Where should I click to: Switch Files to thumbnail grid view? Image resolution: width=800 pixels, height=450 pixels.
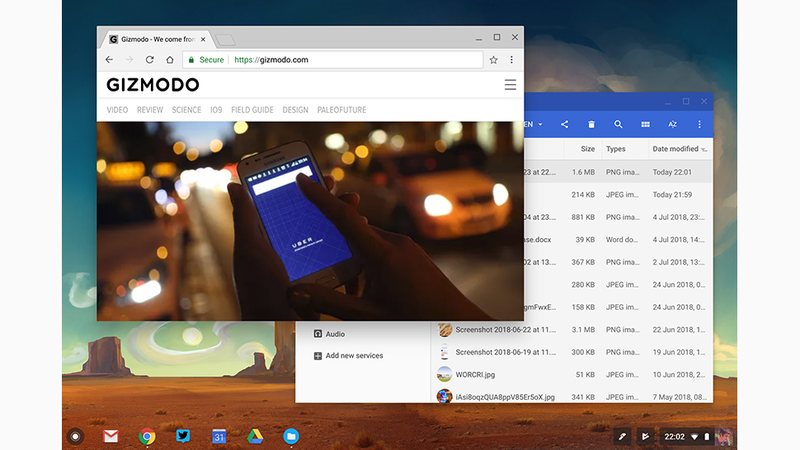[645, 124]
